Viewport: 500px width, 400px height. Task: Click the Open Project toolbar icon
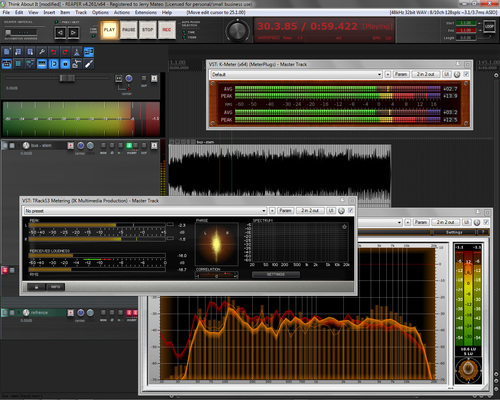tap(18, 52)
